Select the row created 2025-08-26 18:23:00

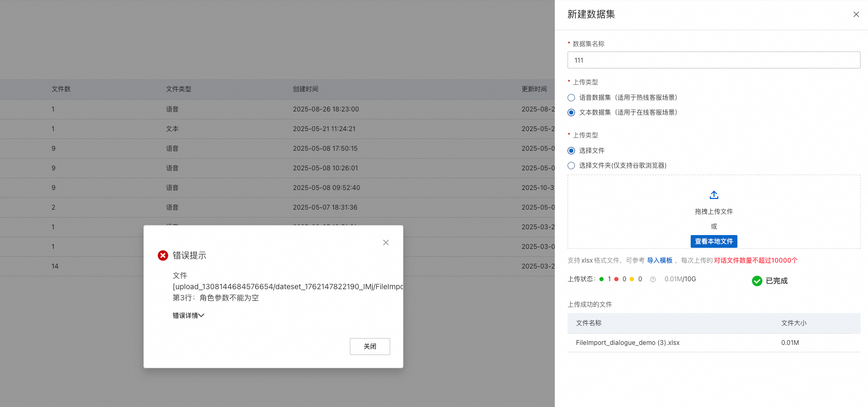[277, 109]
